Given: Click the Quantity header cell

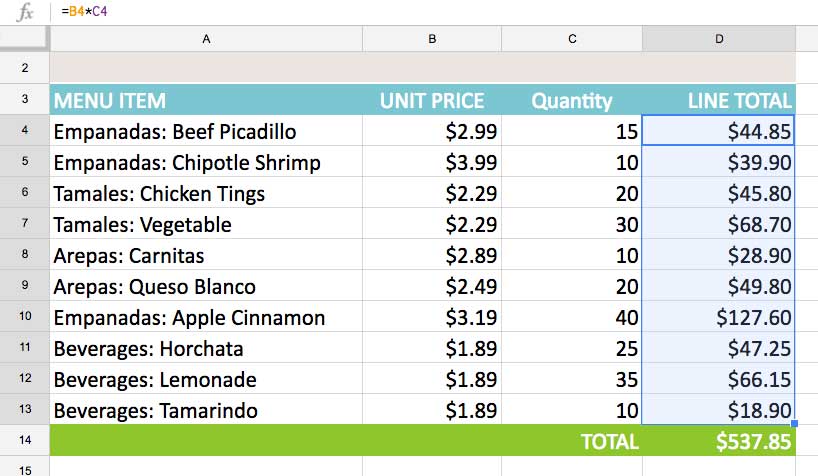Looking at the screenshot, I should point(572,101).
